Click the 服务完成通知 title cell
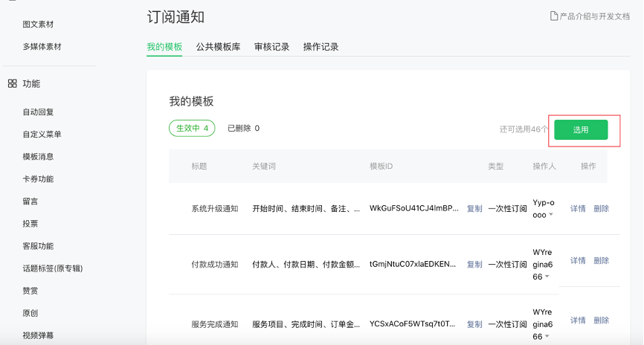Screen dimensions: 644x345 pyautogui.click(x=215, y=324)
